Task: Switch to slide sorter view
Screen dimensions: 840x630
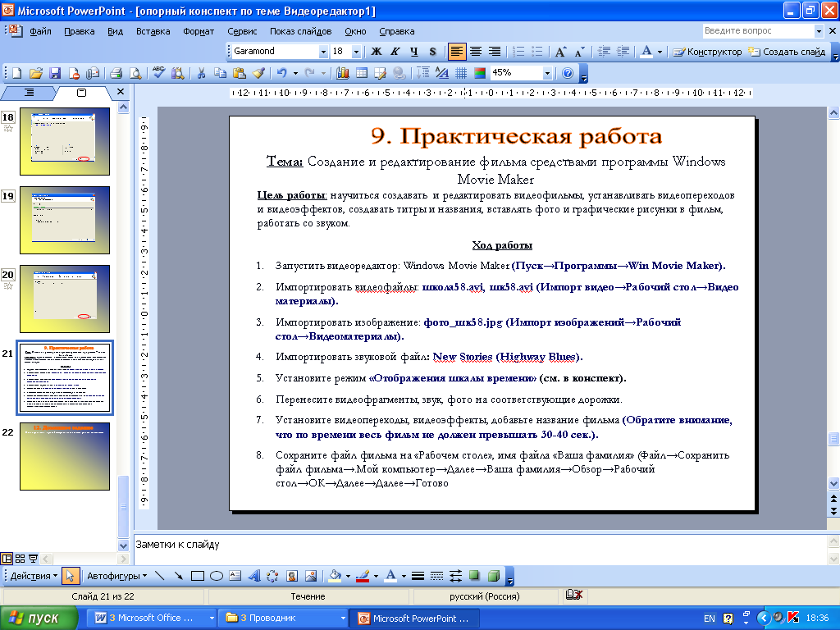Action: pyautogui.click(x=20, y=559)
